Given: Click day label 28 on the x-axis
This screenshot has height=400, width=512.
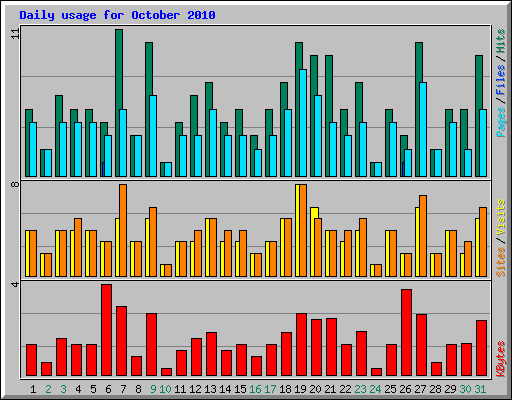Looking at the screenshot, I should [435, 389].
